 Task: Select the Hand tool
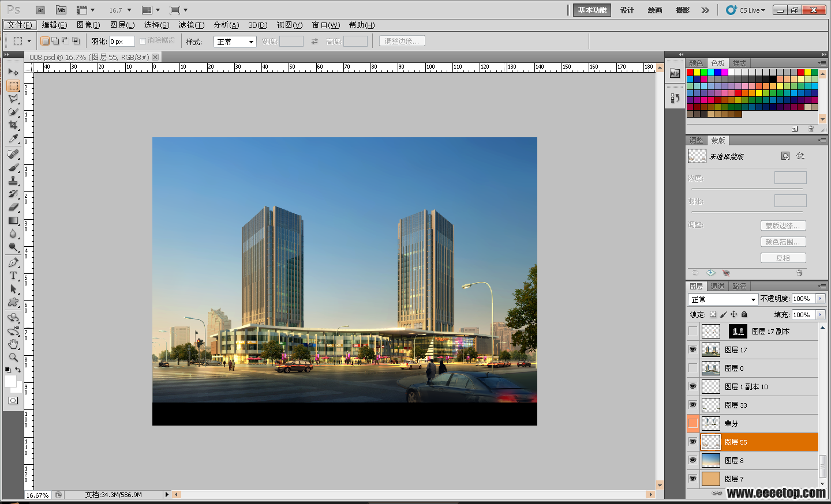click(13, 344)
